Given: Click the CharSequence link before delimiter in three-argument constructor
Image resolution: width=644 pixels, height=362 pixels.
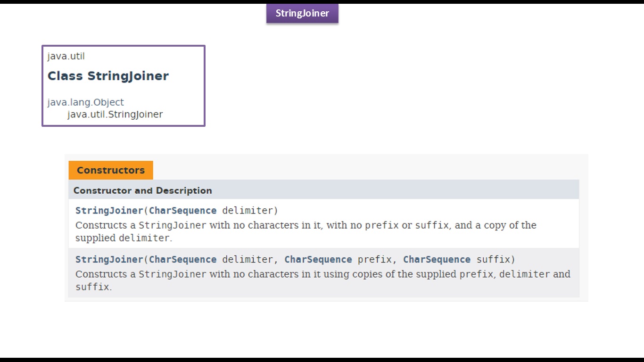Looking at the screenshot, I should pos(182,259).
